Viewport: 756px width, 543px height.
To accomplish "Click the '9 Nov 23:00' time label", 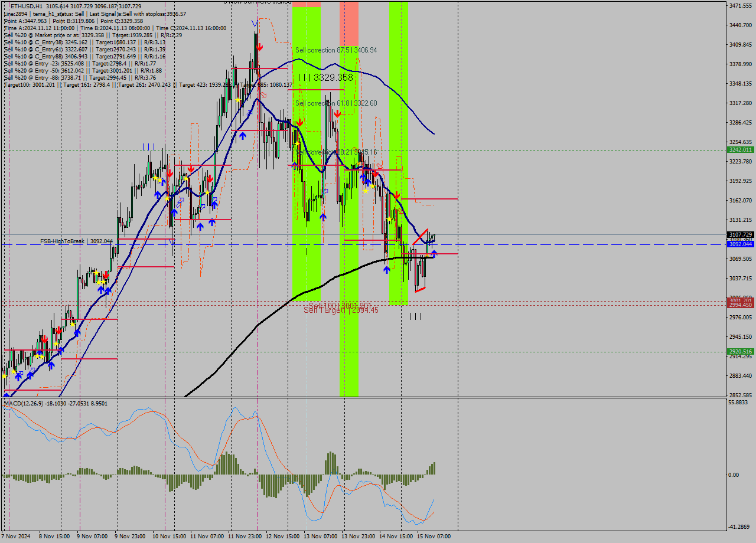I will pyautogui.click(x=130, y=537).
